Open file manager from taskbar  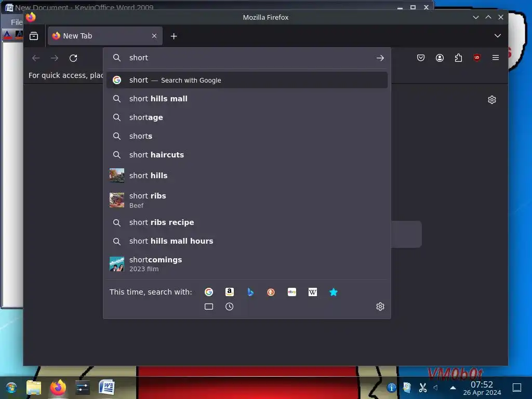coord(34,388)
